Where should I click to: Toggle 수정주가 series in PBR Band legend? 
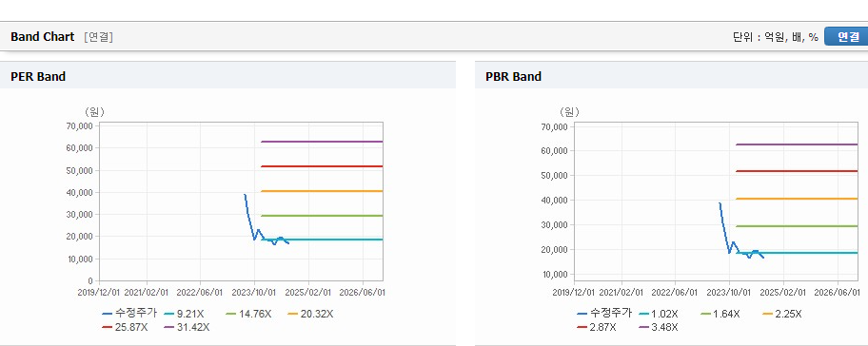(x=604, y=314)
